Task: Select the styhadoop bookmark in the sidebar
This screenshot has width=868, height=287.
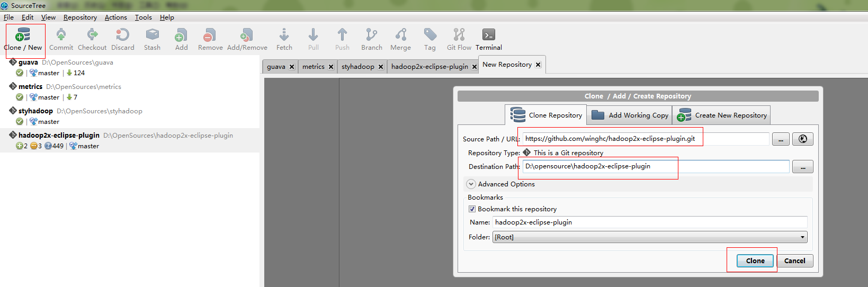Action: point(130,116)
